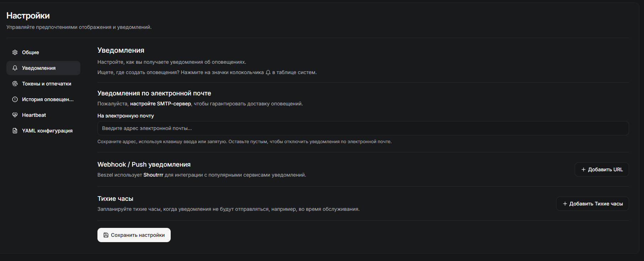
Task: Open the YAML конфигурация section
Action: [47, 131]
